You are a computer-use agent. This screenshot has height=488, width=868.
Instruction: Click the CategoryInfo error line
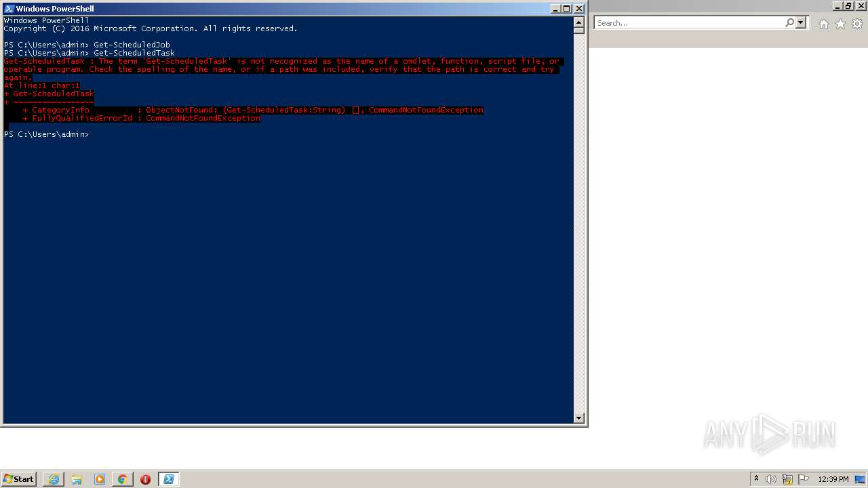253,110
